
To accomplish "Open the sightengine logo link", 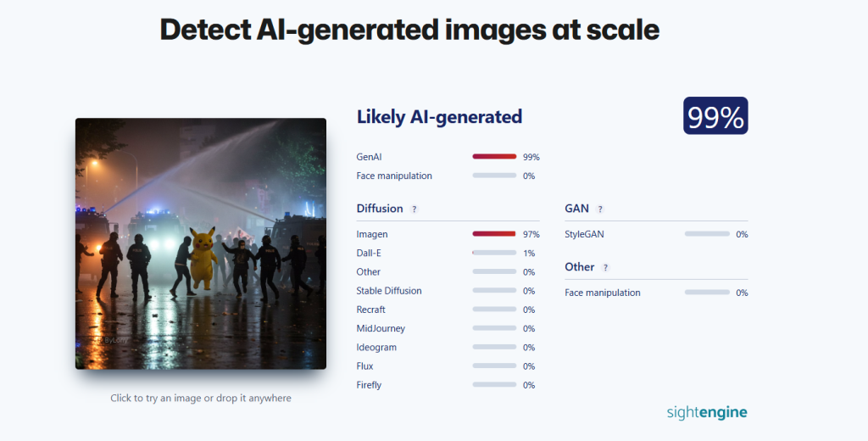I will click(x=707, y=412).
